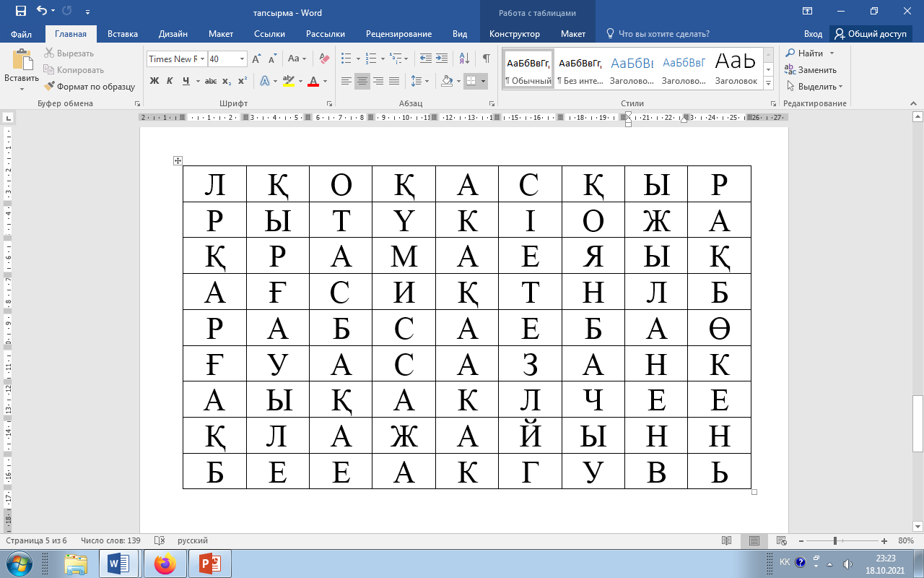
Task: Open Firefox from the taskbar
Action: 165,564
